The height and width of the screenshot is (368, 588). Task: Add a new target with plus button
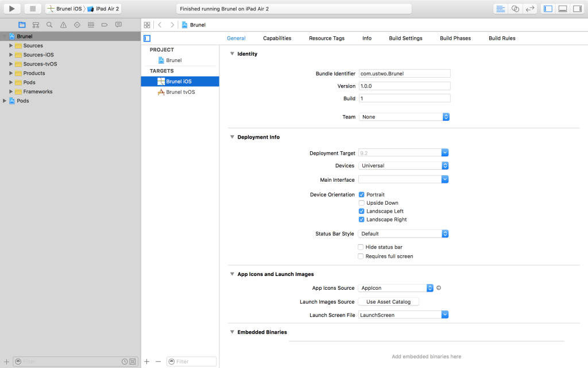point(146,361)
